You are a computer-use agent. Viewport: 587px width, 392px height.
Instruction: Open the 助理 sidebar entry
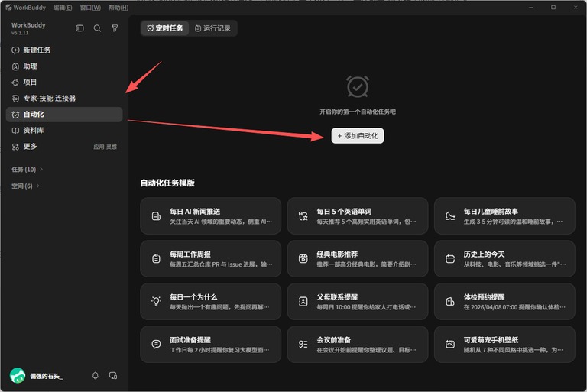pos(64,66)
